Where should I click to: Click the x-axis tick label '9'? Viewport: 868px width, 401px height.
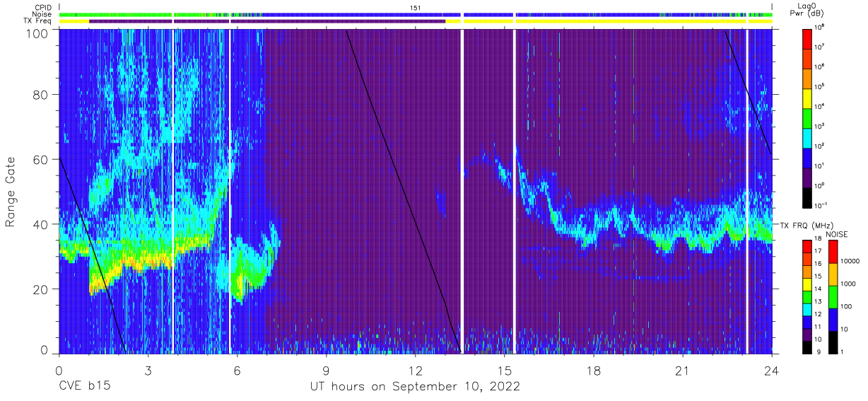click(x=326, y=370)
